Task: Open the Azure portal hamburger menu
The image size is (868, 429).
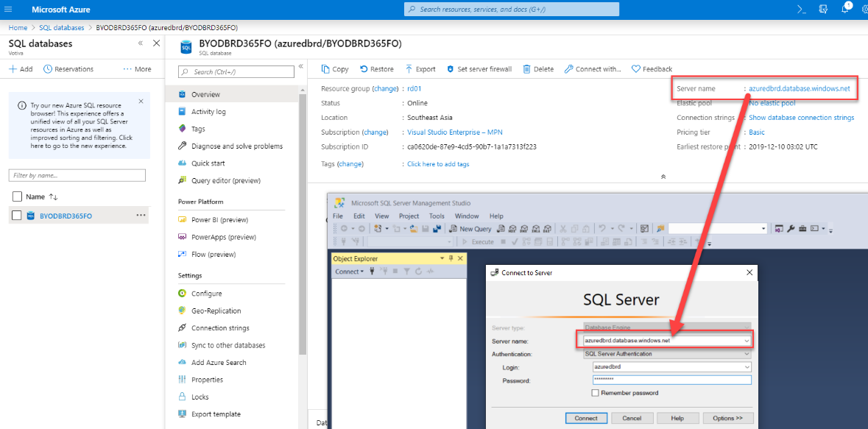Action: point(8,10)
